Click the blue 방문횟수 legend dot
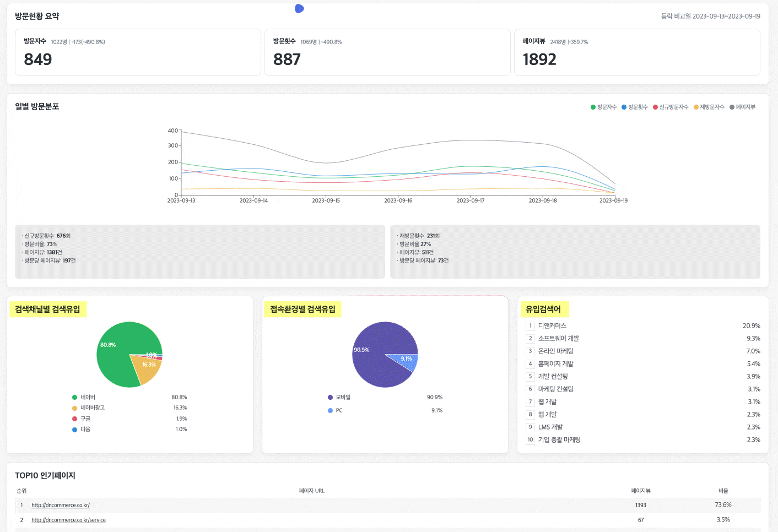 pos(623,107)
